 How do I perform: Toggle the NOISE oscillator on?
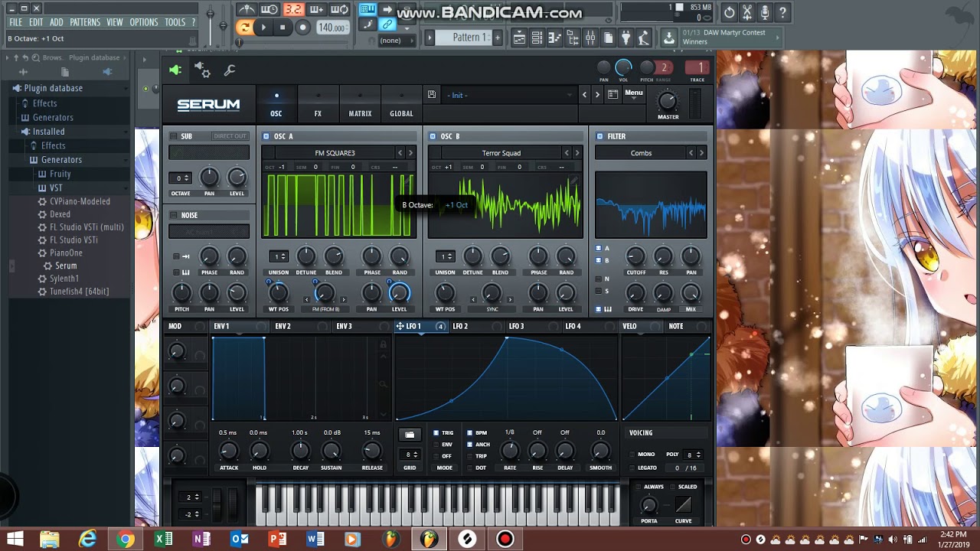[x=174, y=216]
